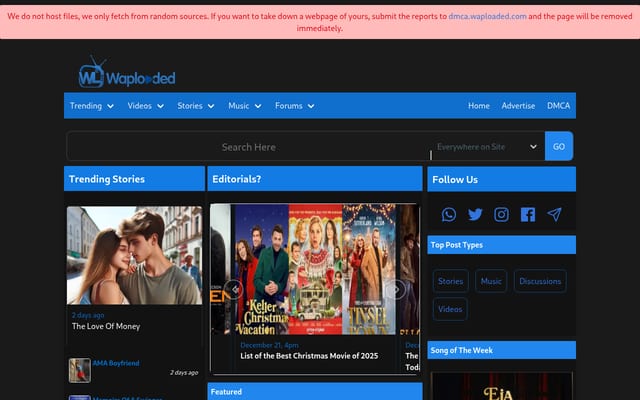Image resolution: width=640 pixels, height=400 pixels.
Task: Click the Follow Us header
Action: coord(501,179)
